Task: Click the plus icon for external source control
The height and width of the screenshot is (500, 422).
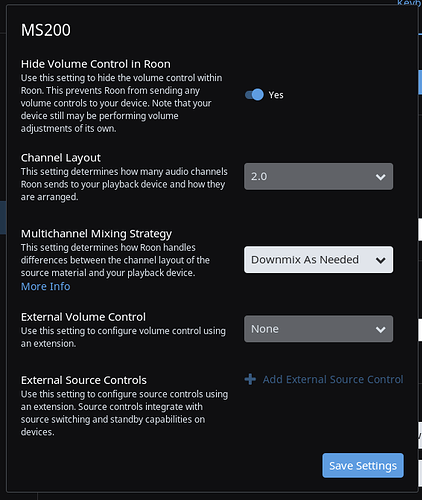Action: coord(250,379)
